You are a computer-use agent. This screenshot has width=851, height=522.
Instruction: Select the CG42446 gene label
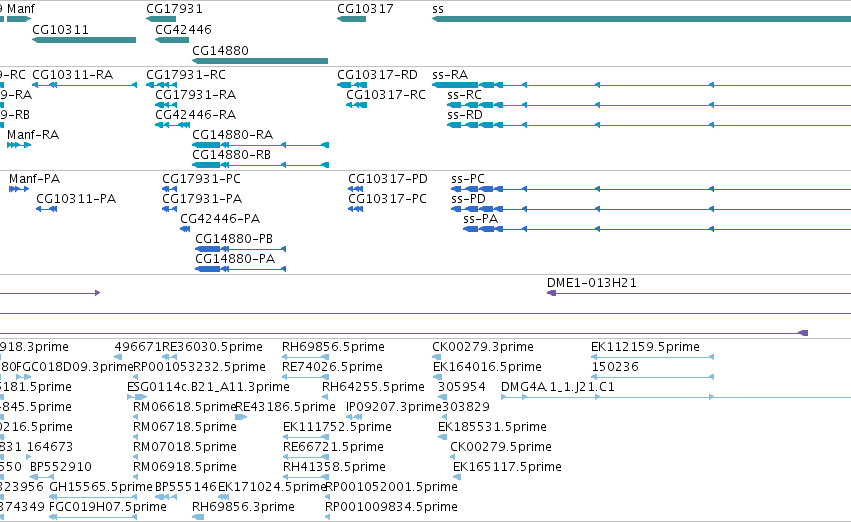[183, 29]
